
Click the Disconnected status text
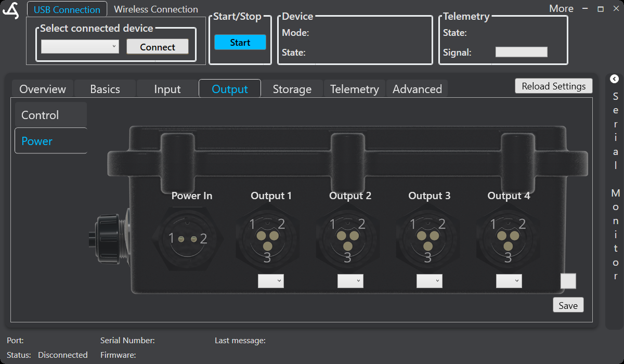63,355
